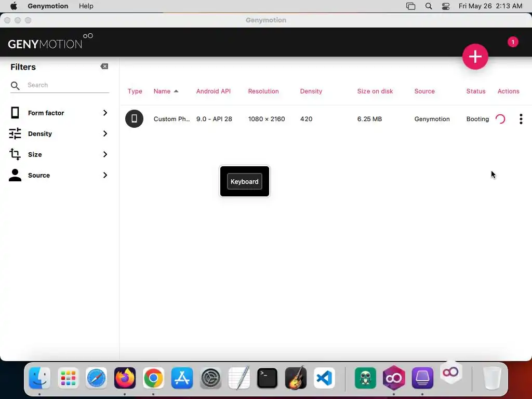Image resolution: width=532 pixels, height=399 pixels.
Task: Open TextEdit from the dock
Action: tap(239, 378)
